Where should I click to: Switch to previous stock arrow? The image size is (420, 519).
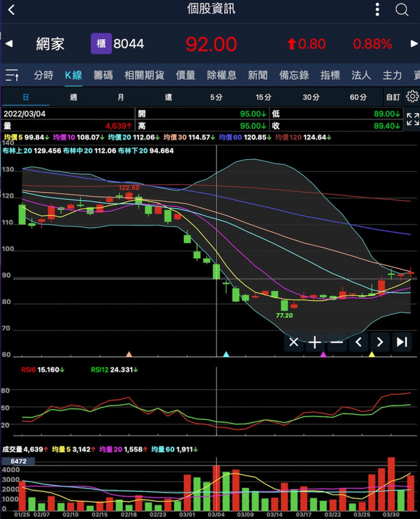pos(9,44)
